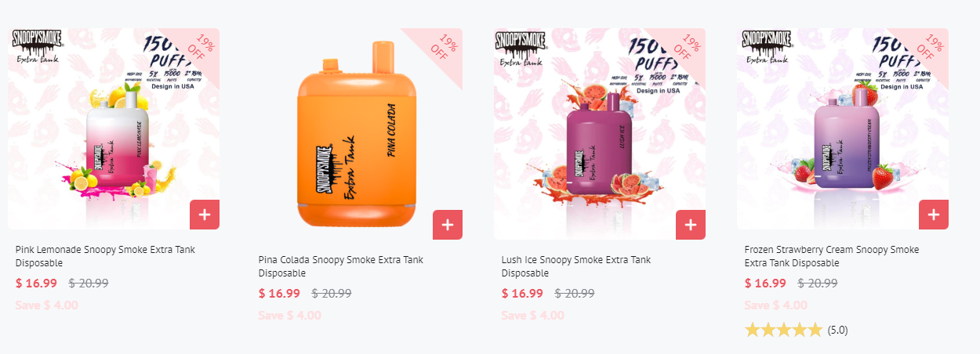Click the Save $ 4.00 text under Lush Ice
Image resolution: width=980 pixels, height=354 pixels.
coord(532,316)
